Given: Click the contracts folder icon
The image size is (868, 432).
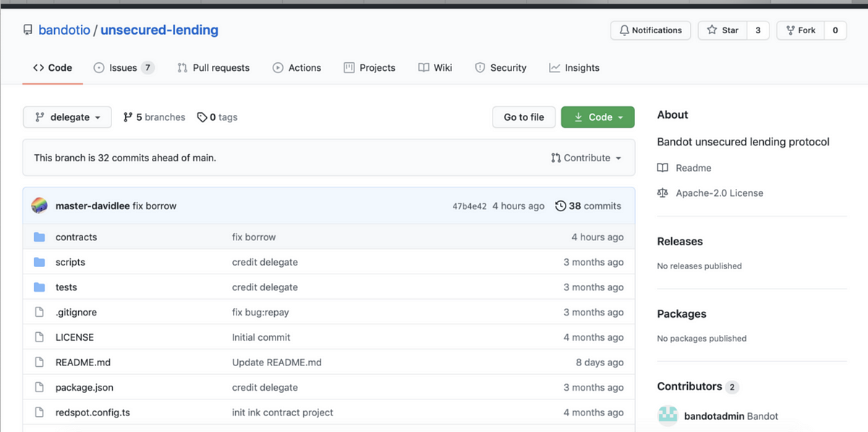Looking at the screenshot, I should coord(40,237).
